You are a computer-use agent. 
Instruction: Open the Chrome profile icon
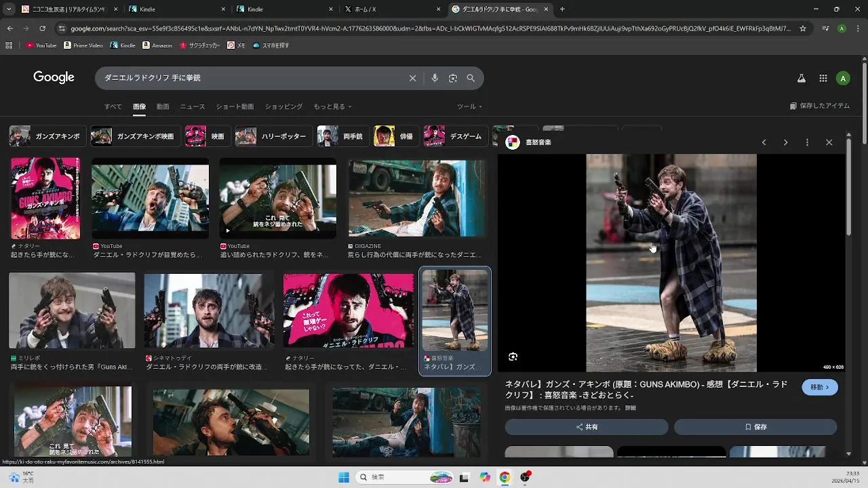842,28
